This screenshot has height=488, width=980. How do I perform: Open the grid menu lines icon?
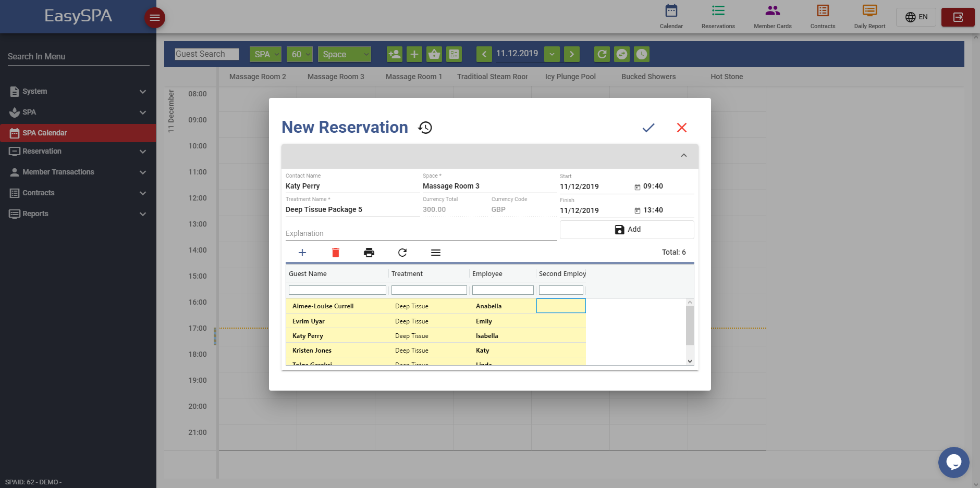pyautogui.click(x=436, y=253)
